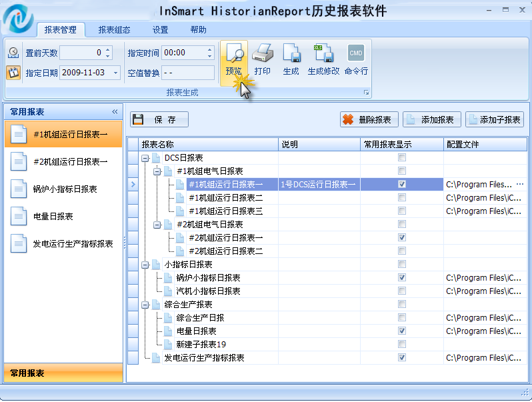This screenshot has height=402, width=532.
Task: Select #1机组运行日报表一 in the sidebar
Action: 63,135
